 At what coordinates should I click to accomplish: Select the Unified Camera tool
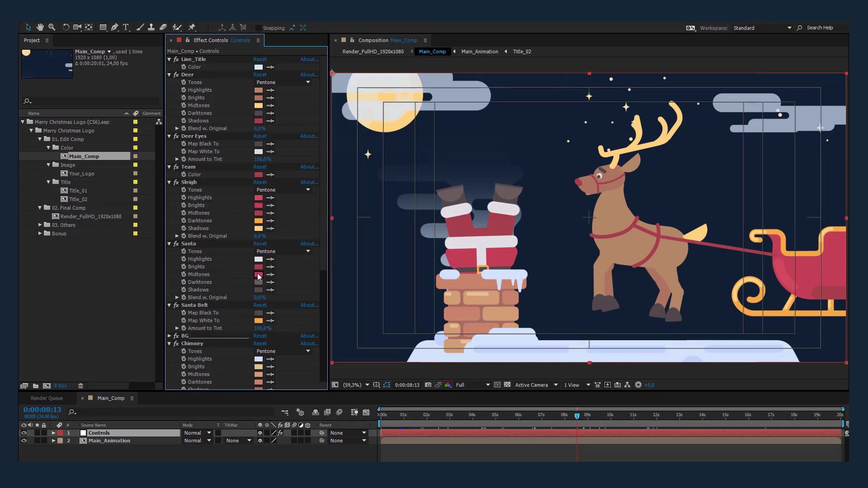coord(77,28)
